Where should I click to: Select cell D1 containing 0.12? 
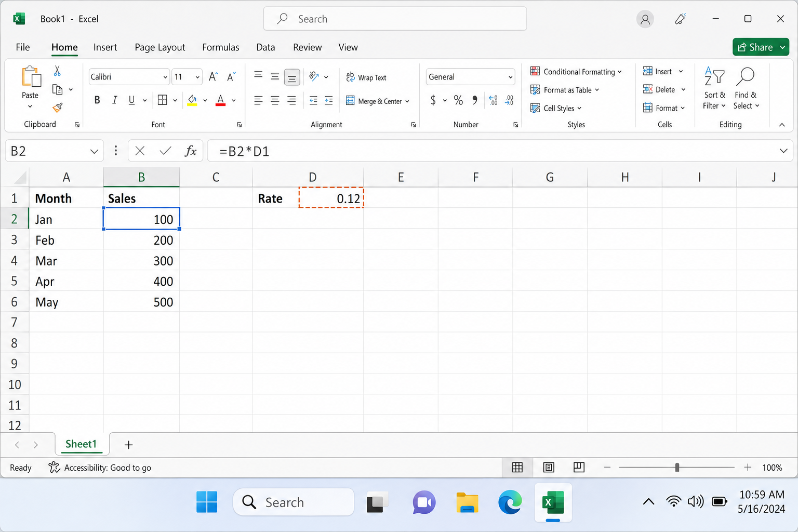[x=331, y=198]
